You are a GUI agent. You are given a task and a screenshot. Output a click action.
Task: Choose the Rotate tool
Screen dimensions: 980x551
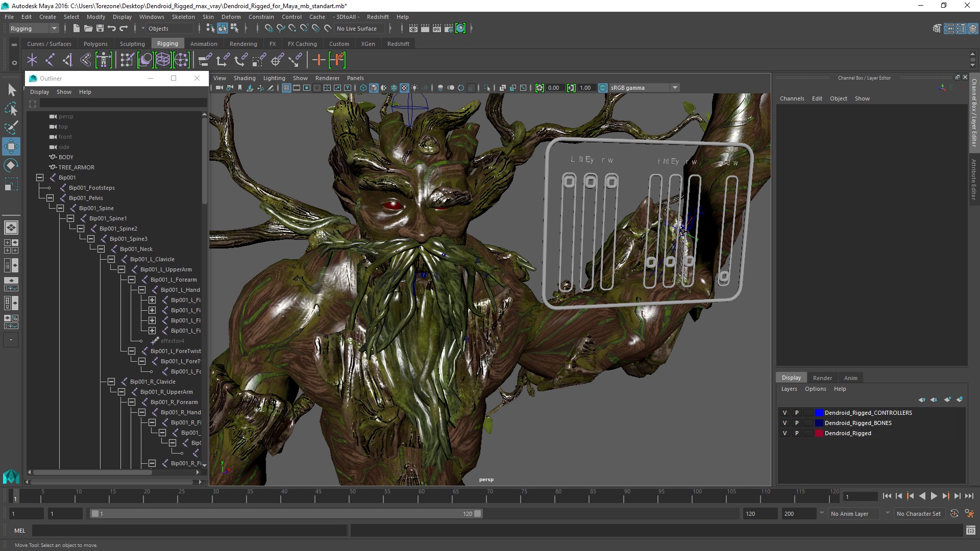point(11,165)
